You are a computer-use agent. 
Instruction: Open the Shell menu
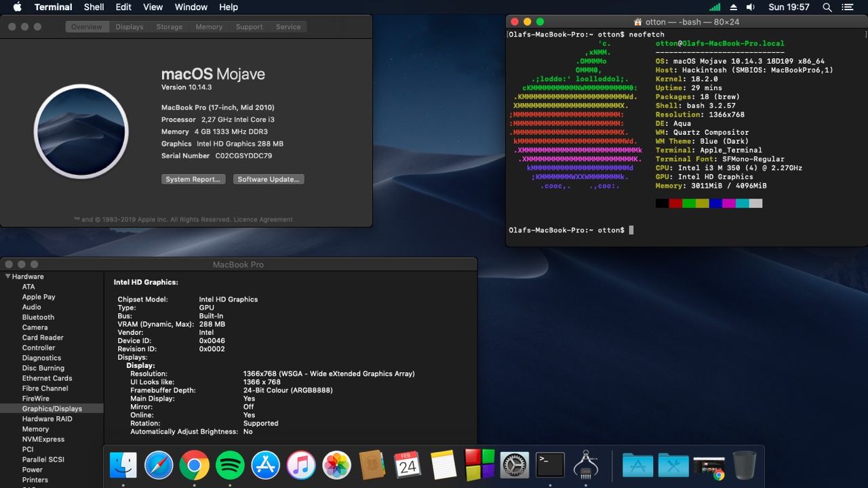(94, 7)
